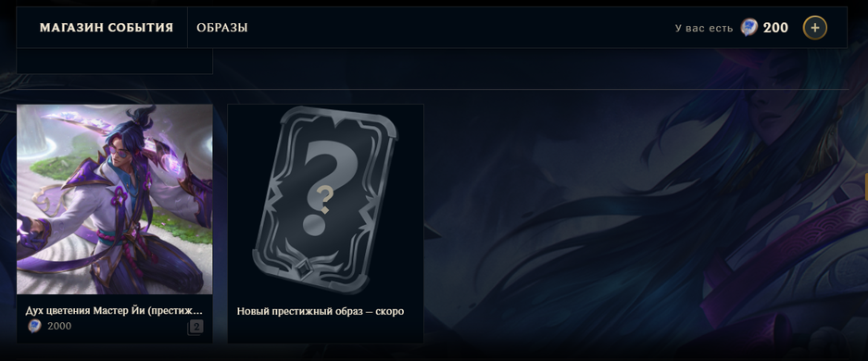Click the 200 token balance amount
868x361 pixels.
click(x=775, y=28)
